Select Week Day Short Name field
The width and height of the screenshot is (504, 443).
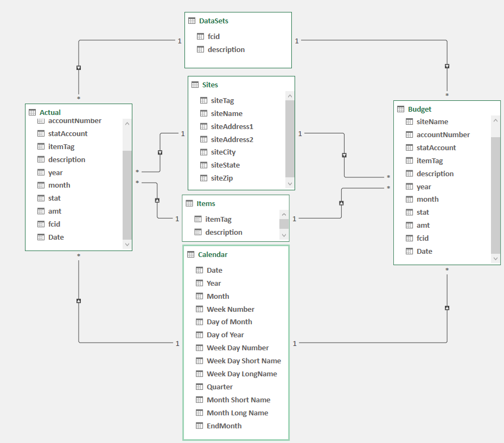(x=244, y=361)
